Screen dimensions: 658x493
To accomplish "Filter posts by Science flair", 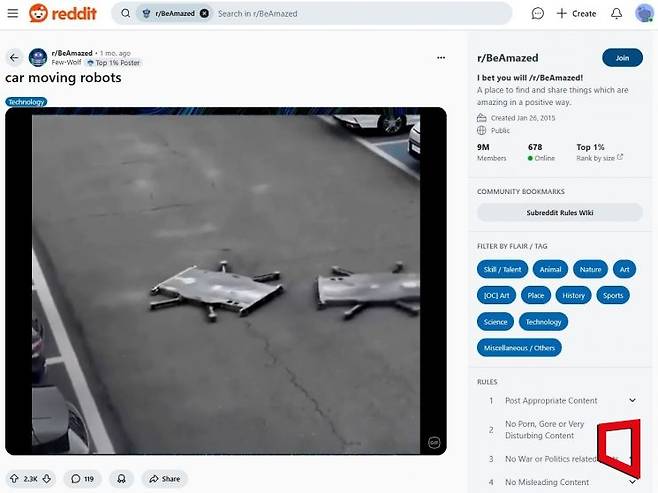I will 496,322.
